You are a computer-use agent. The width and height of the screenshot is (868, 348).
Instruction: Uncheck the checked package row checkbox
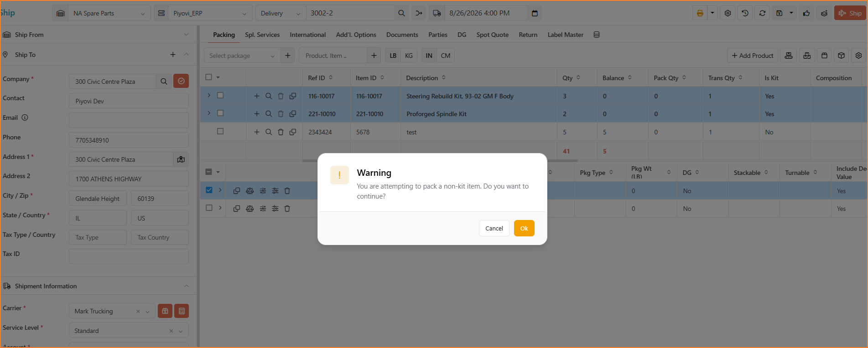click(x=209, y=190)
